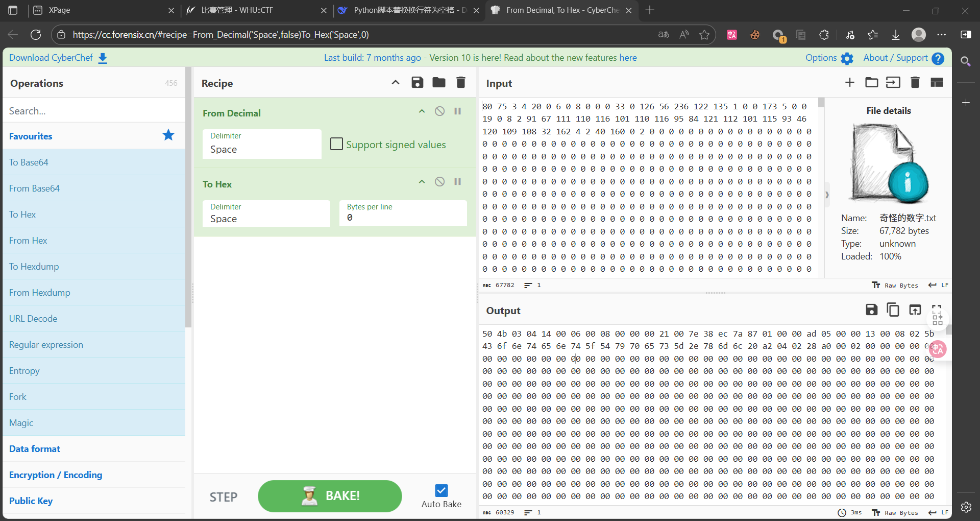Disable the From Decimal operation
The image size is (980, 521).
pyautogui.click(x=439, y=111)
